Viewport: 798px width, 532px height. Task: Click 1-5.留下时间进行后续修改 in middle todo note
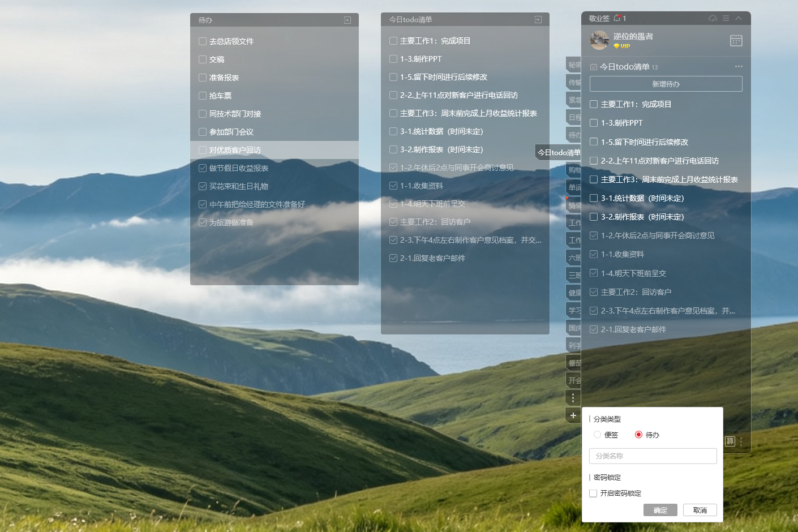(444, 77)
